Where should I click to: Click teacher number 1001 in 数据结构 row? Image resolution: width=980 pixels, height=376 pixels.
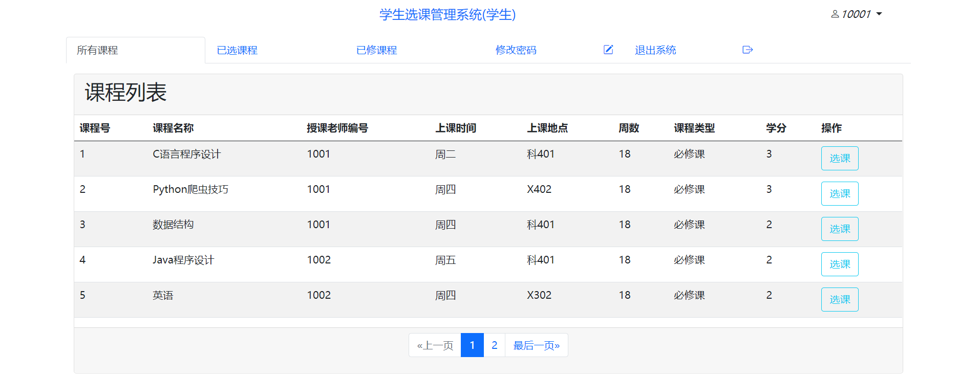[x=318, y=225]
